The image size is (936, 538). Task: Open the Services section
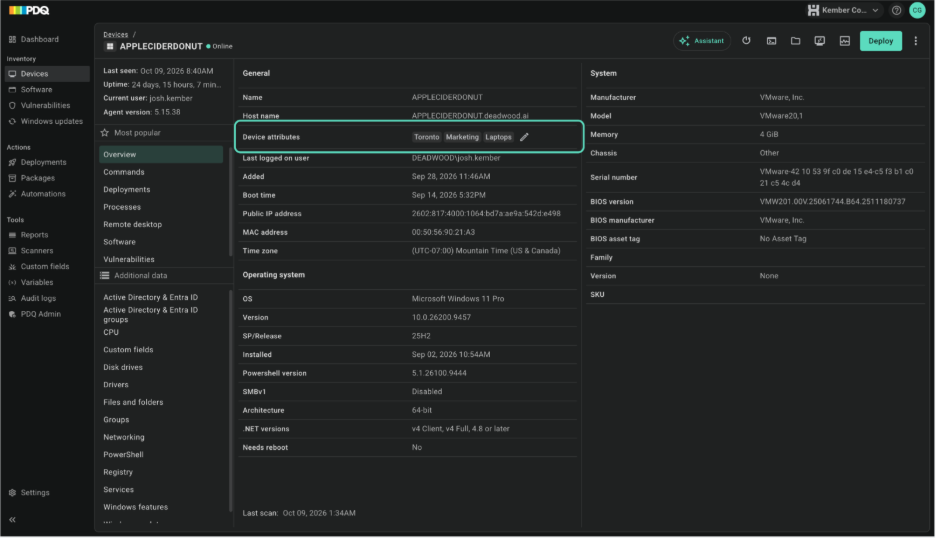(118, 490)
